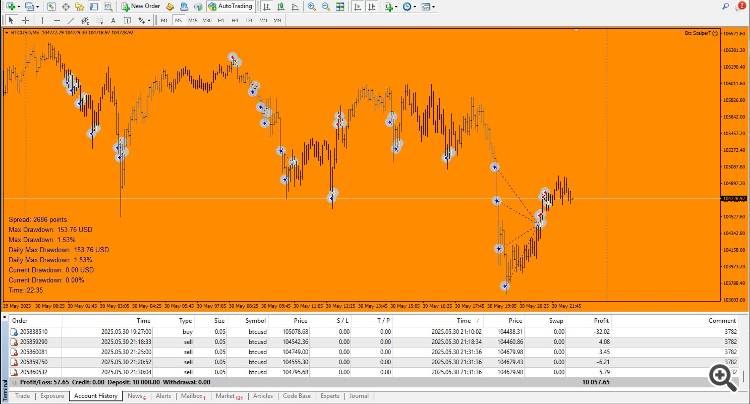Image resolution: width=750 pixels, height=404 pixels.
Task: Switch to the M1 timeframe
Action: (164, 21)
